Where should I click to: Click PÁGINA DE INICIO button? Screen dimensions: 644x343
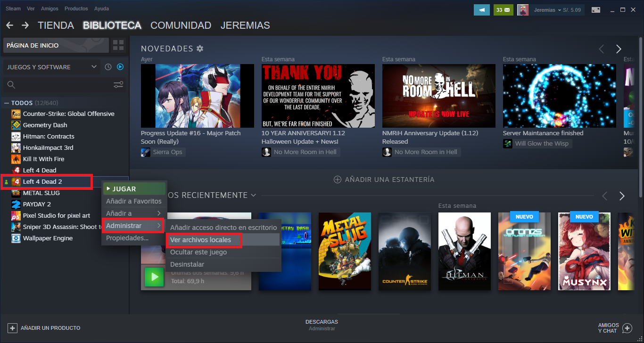(56, 46)
